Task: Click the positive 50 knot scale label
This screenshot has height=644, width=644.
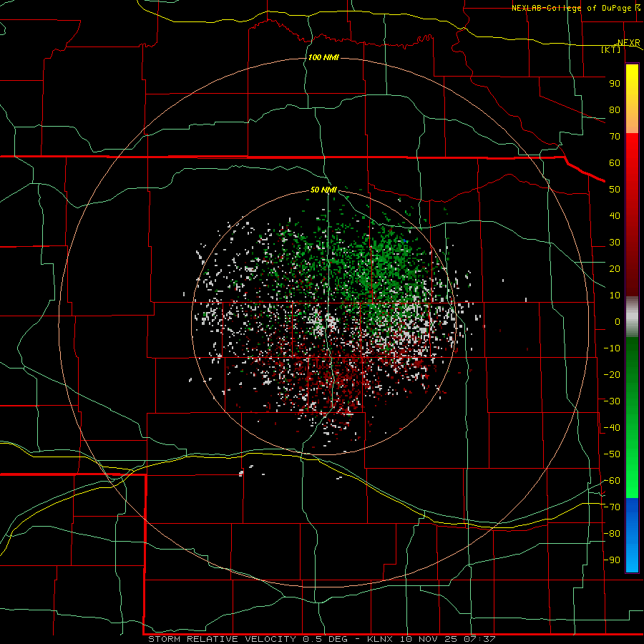Action: (615, 190)
